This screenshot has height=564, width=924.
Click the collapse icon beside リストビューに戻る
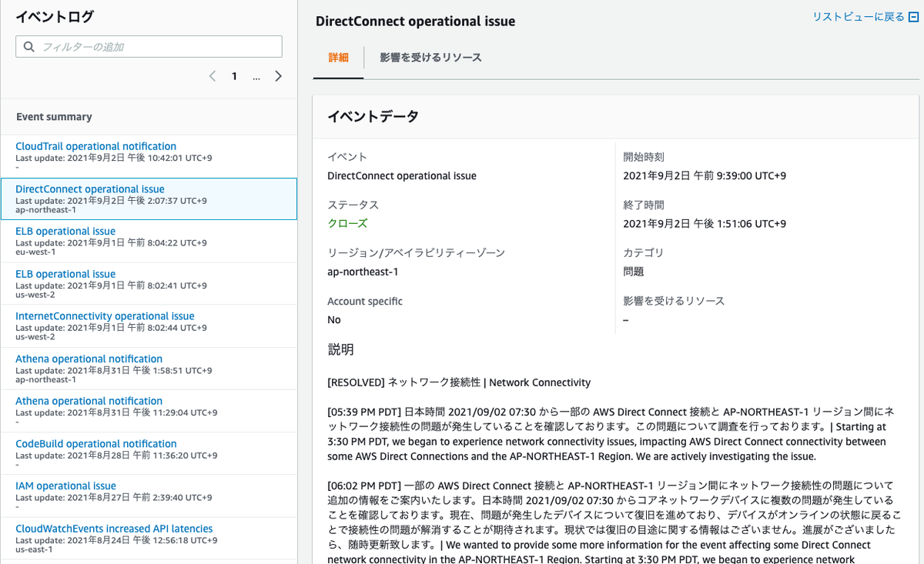(x=914, y=17)
